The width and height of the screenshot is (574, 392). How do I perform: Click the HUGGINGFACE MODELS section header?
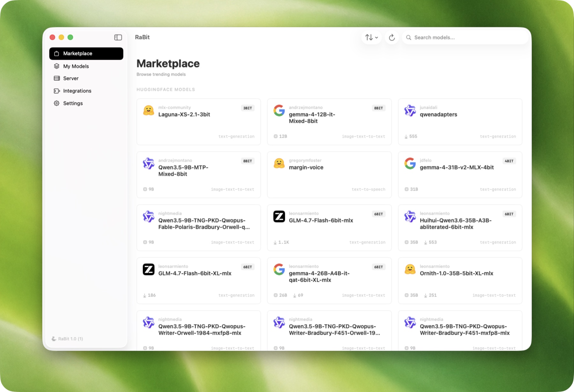click(166, 90)
